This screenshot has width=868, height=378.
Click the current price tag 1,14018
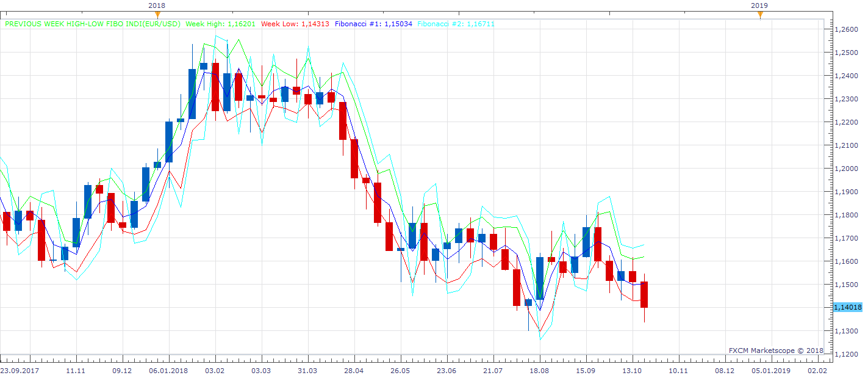point(849,307)
